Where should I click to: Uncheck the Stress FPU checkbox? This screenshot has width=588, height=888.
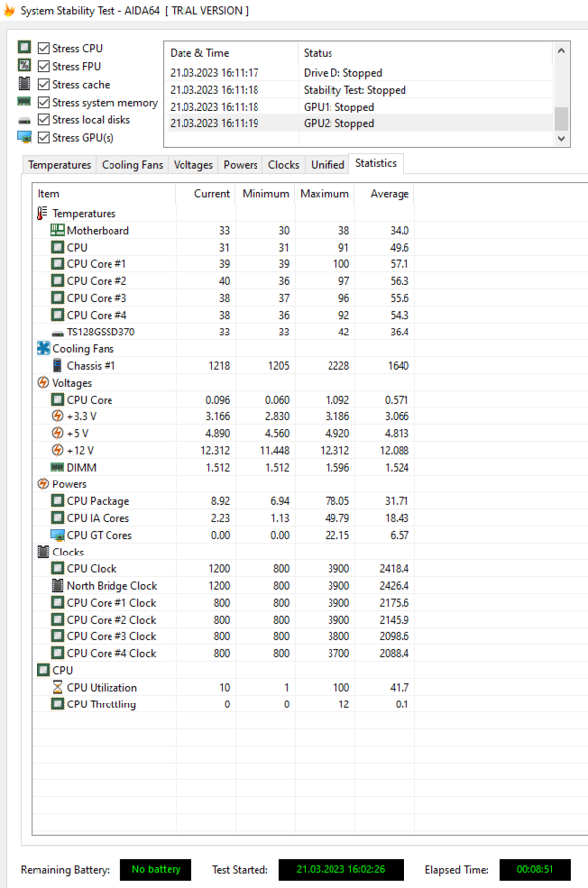click(x=43, y=66)
